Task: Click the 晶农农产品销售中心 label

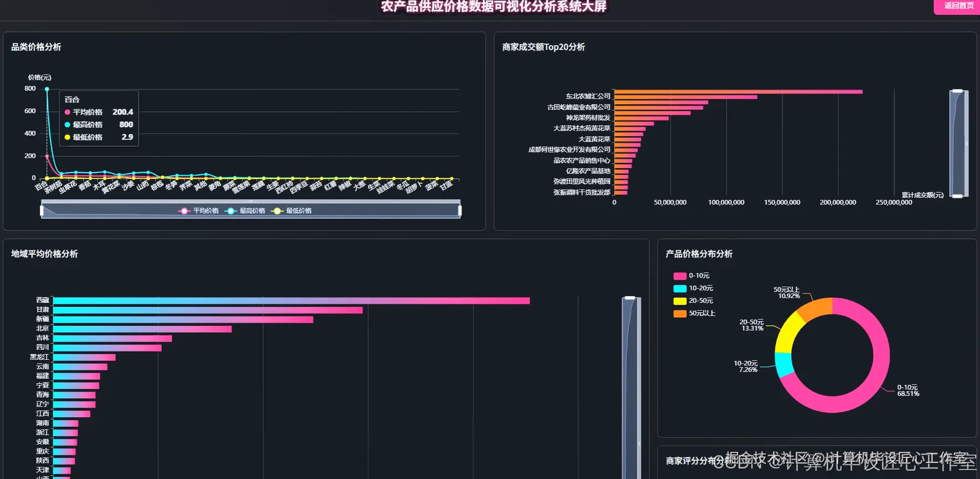Action: point(582,161)
